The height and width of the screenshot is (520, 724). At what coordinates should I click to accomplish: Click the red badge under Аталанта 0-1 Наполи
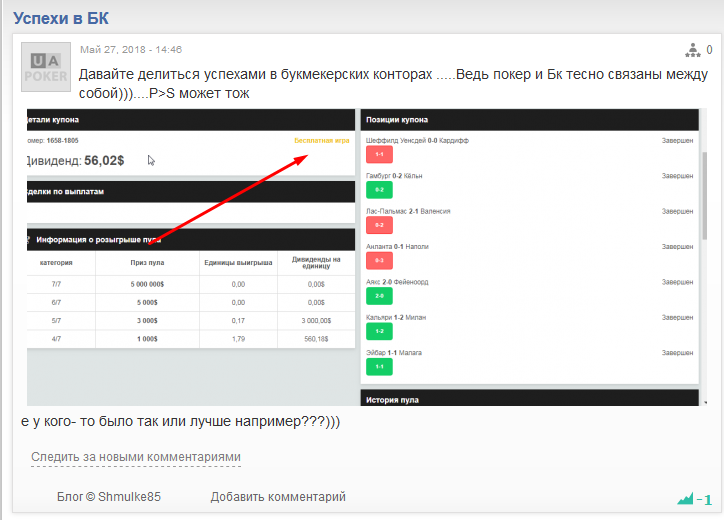(x=379, y=260)
